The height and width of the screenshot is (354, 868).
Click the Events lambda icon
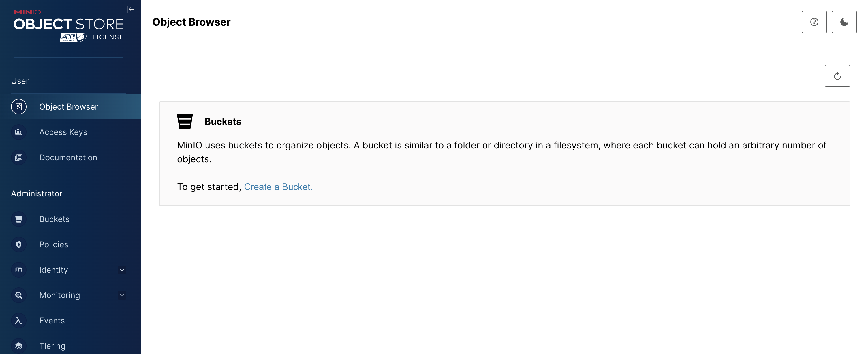coord(19,321)
